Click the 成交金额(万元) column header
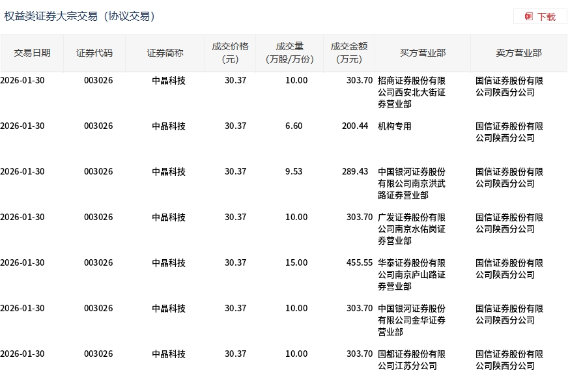This screenshot has height=392, width=568. point(349,53)
